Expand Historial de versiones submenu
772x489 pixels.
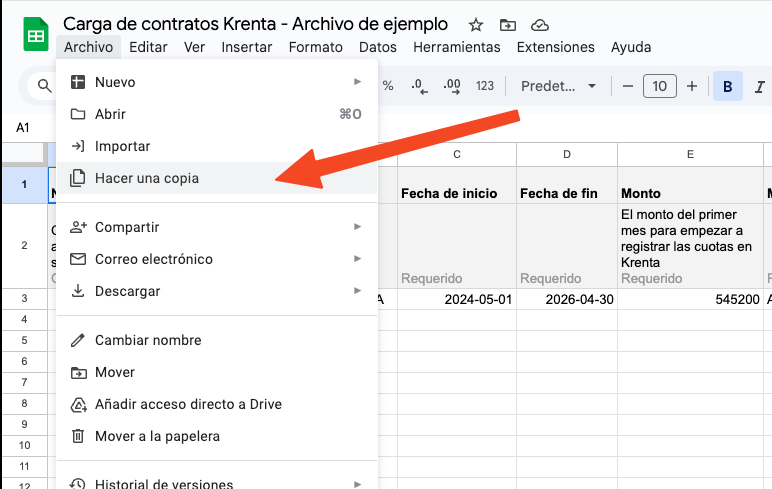[217, 481]
